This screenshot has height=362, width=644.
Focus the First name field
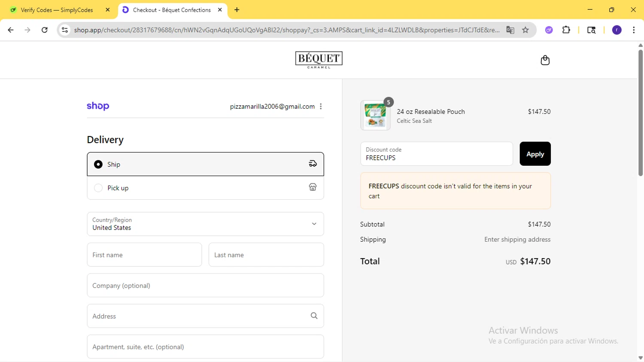[144, 255]
